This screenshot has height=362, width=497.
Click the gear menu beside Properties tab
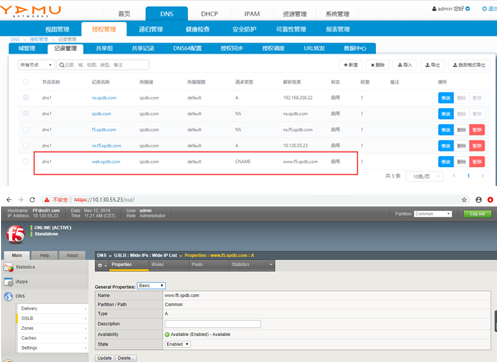pyautogui.click(x=102, y=265)
